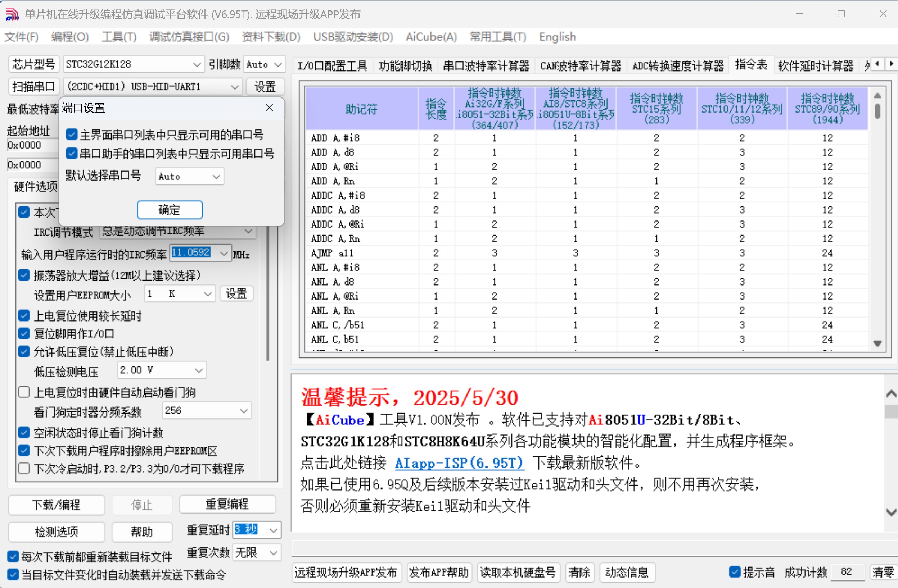Click the message panel scrollbar thumb
Viewport: 898px width, 588px height.
[x=891, y=411]
